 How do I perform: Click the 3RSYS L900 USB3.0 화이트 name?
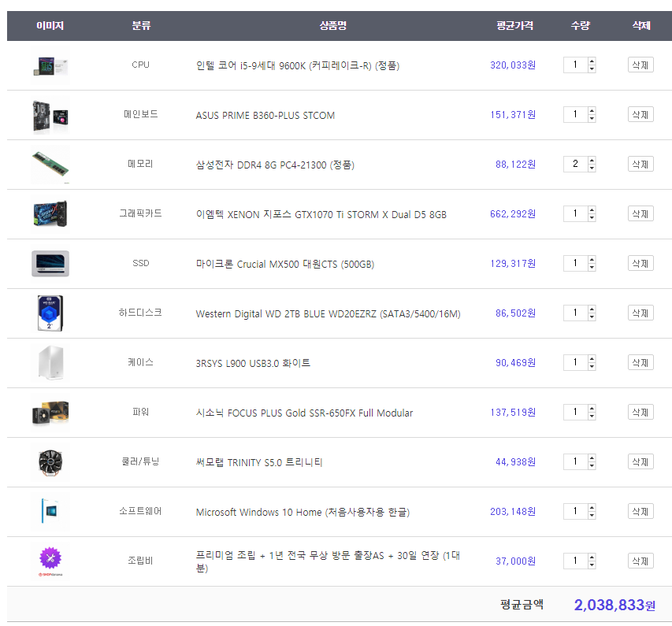pos(253,363)
